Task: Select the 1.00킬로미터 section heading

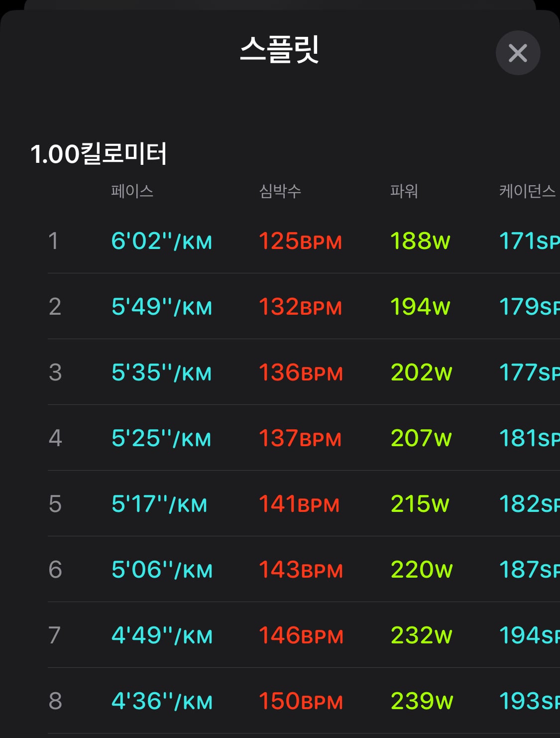Action: pos(99,153)
